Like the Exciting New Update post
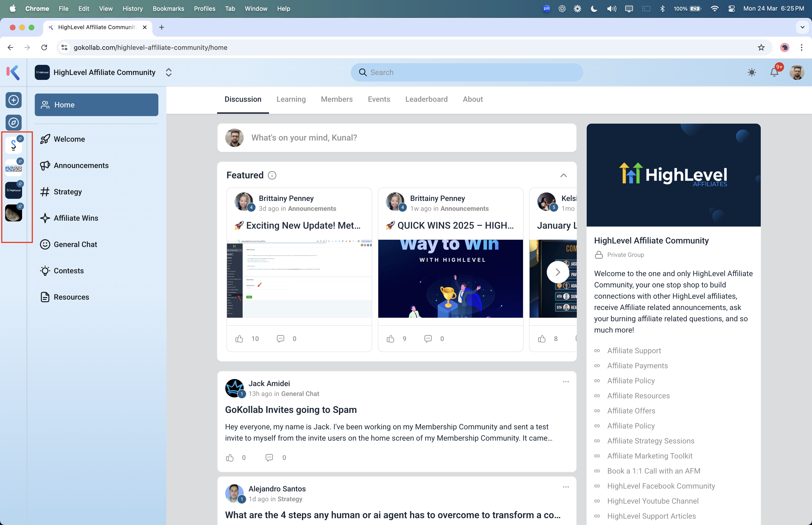 (239, 339)
